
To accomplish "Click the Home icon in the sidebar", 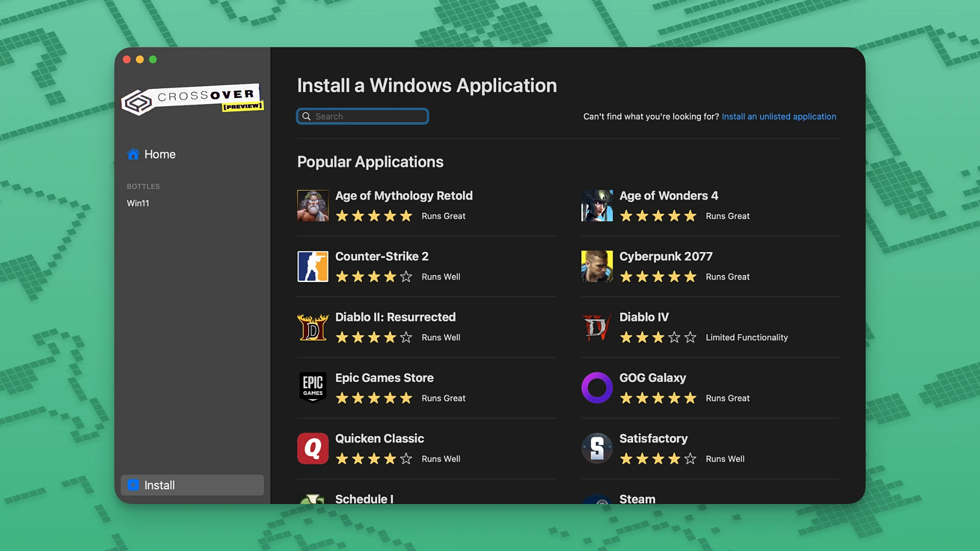I will [x=133, y=154].
